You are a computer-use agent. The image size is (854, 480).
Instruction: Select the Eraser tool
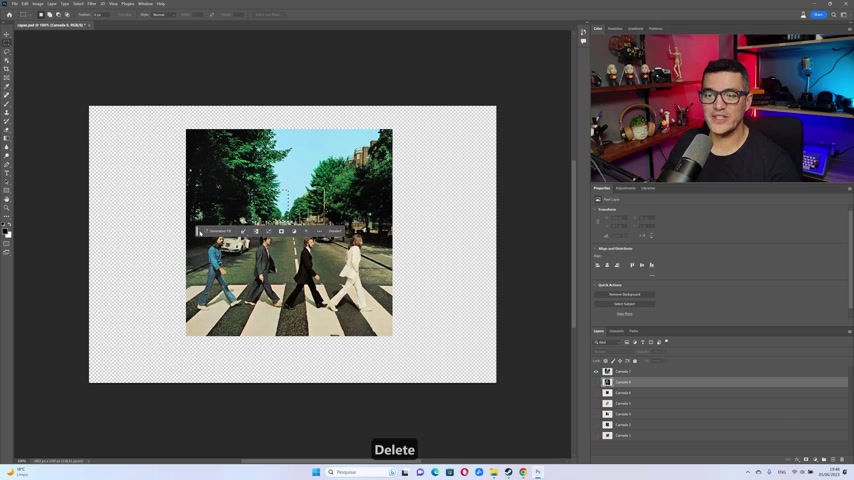point(7,130)
